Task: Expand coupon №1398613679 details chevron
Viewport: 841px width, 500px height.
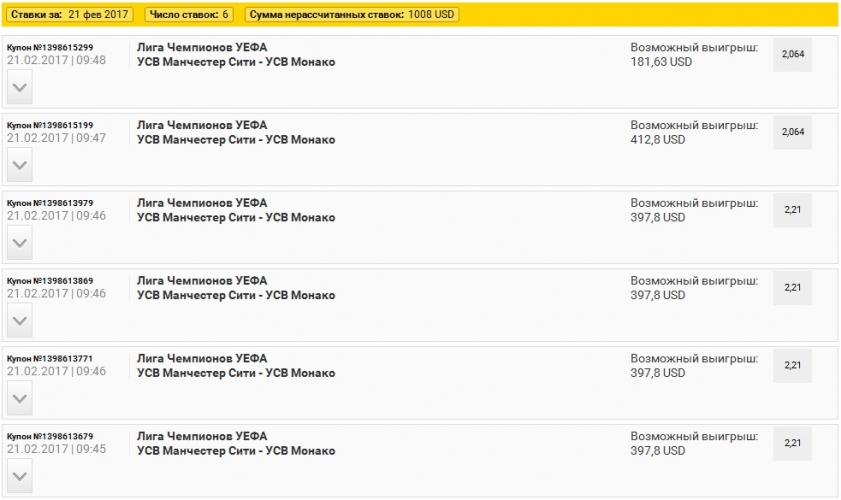Action: click(20, 476)
